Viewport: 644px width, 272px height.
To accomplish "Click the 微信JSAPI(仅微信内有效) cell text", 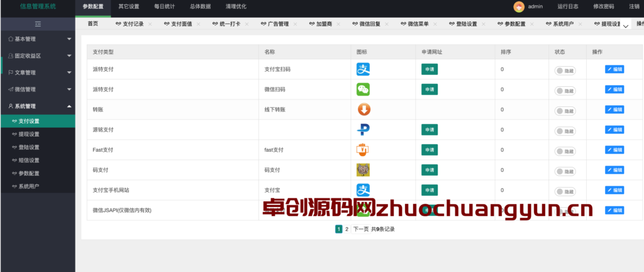I will tap(123, 210).
